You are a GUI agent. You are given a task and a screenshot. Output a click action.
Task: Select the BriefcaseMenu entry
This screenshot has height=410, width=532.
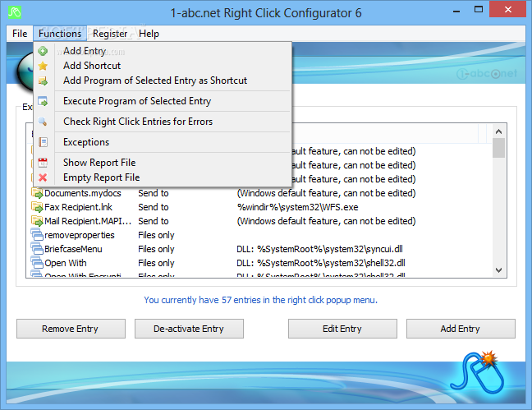pos(259,249)
